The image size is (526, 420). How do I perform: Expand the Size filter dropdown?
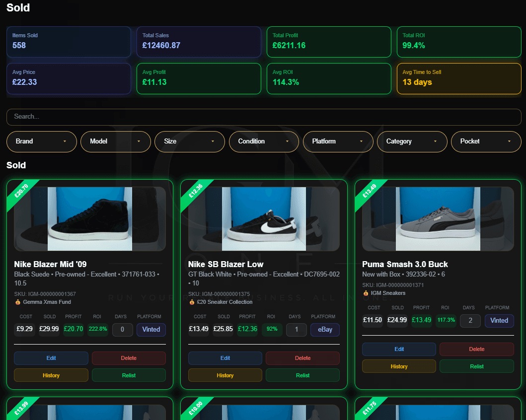point(190,141)
